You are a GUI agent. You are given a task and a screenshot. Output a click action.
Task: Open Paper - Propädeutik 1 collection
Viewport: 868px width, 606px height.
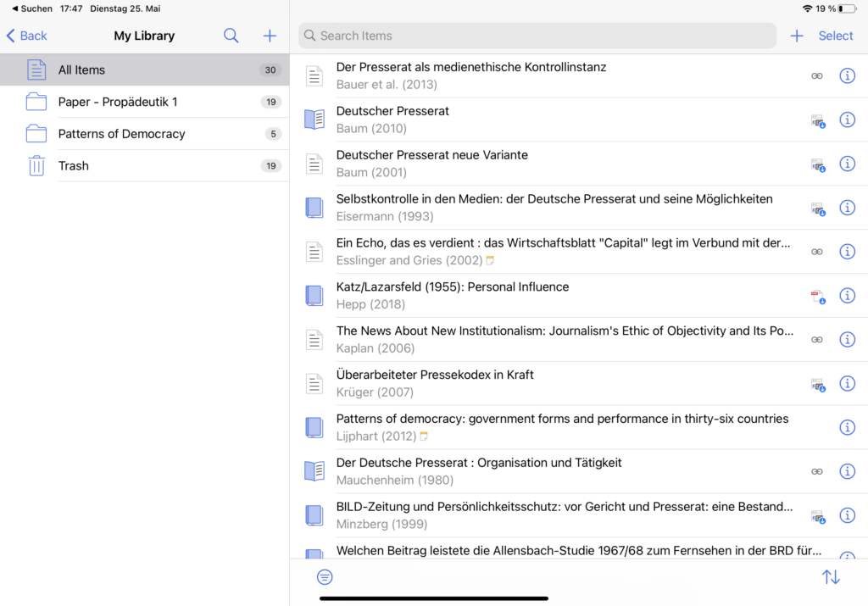[144, 102]
